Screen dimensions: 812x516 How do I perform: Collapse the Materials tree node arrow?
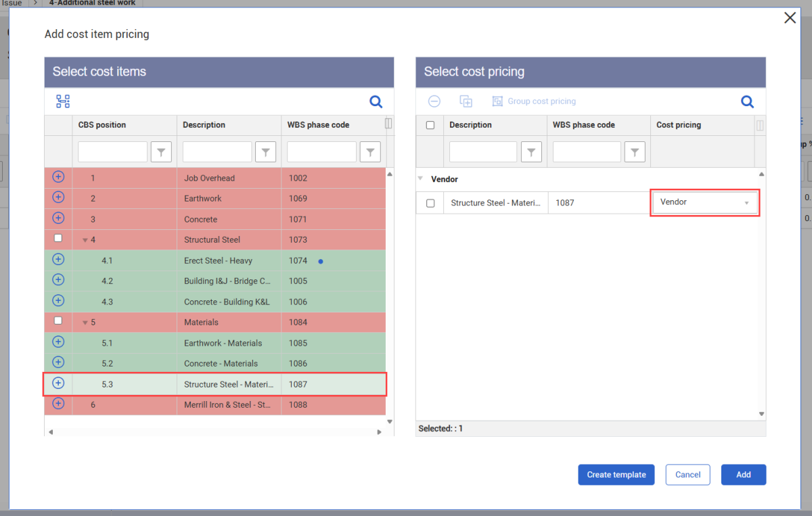pos(85,323)
